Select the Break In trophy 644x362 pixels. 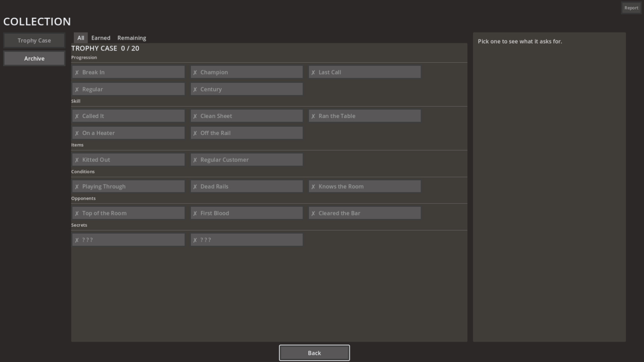[x=128, y=72]
